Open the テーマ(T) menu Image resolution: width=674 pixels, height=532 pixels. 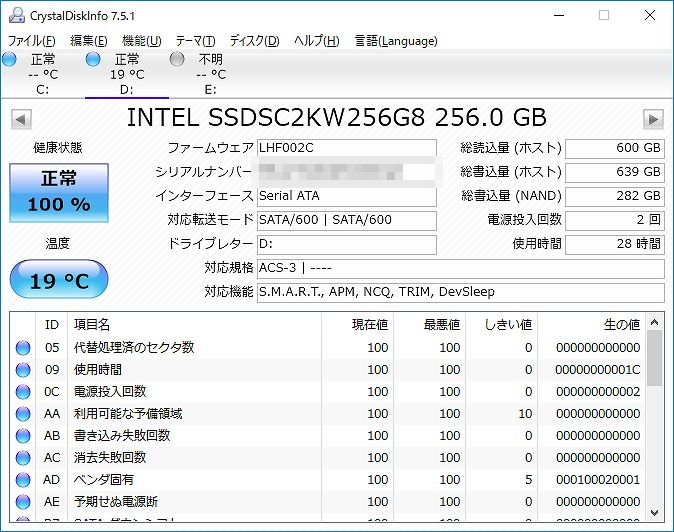click(195, 41)
